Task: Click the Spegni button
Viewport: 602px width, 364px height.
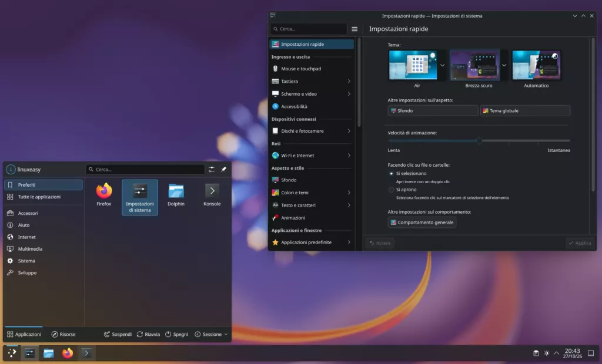Action: [x=176, y=334]
